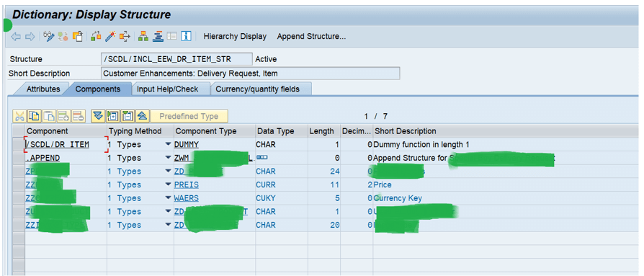Open Typing Method dropdown in CHAR length 1 Z-row
This screenshot has width=644, height=276.
pyautogui.click(x=168, y=212)
